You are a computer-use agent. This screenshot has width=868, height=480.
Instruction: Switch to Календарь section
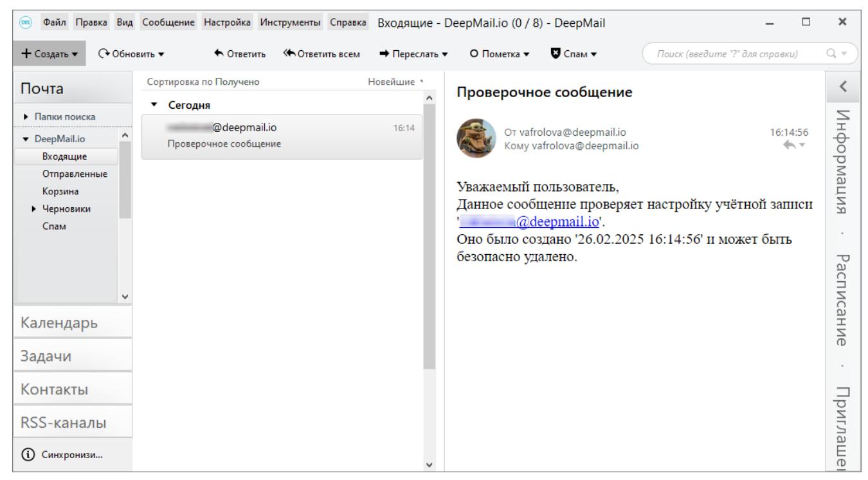click(x=73, y=322)
